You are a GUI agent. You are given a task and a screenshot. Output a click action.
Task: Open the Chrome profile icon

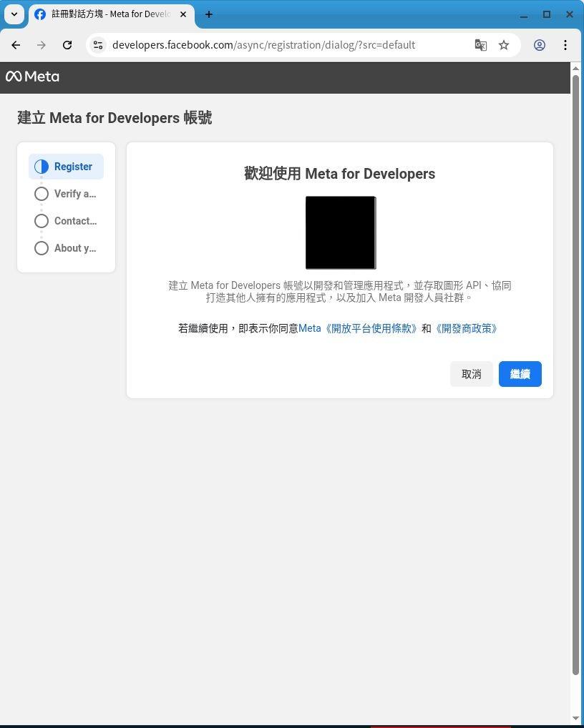point(540,45)
